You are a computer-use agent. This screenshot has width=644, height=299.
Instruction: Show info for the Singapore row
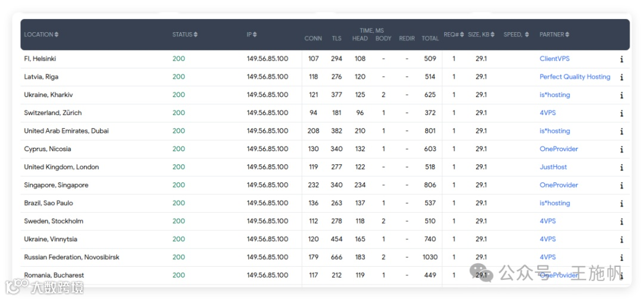pos(621,185)
